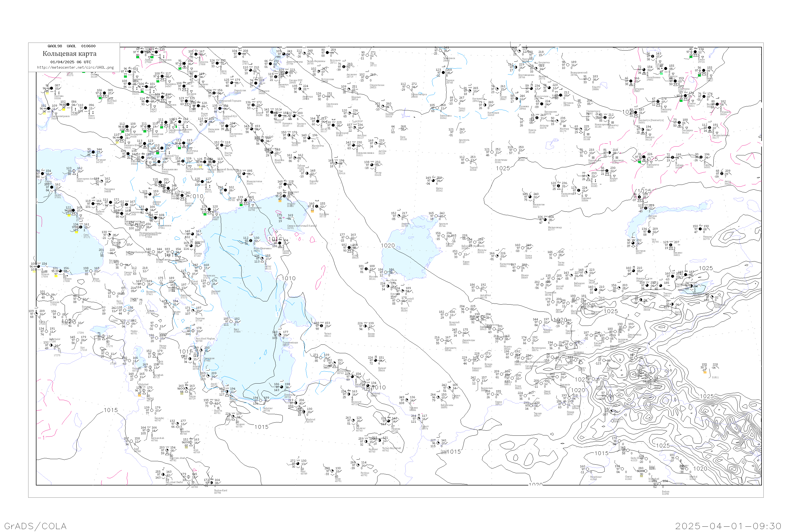798x532 pixels.
Task: Click the Актау 38111 station circle
Action: pos(263,259)
